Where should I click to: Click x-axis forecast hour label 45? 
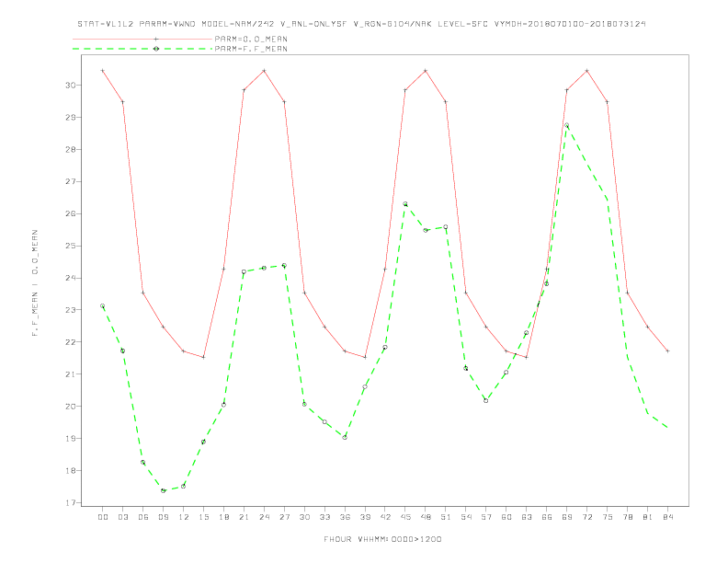pos(405,517)
